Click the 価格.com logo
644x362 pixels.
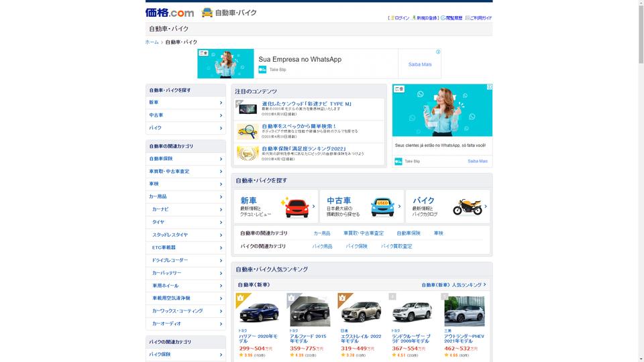click(170, 13)
